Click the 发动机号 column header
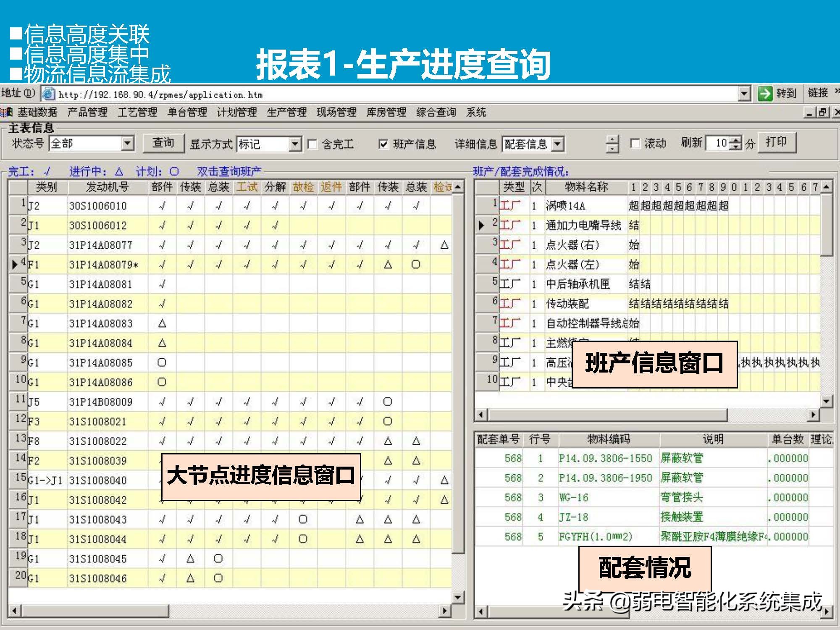Screen dimensions: 840x630 click(108, 187)
